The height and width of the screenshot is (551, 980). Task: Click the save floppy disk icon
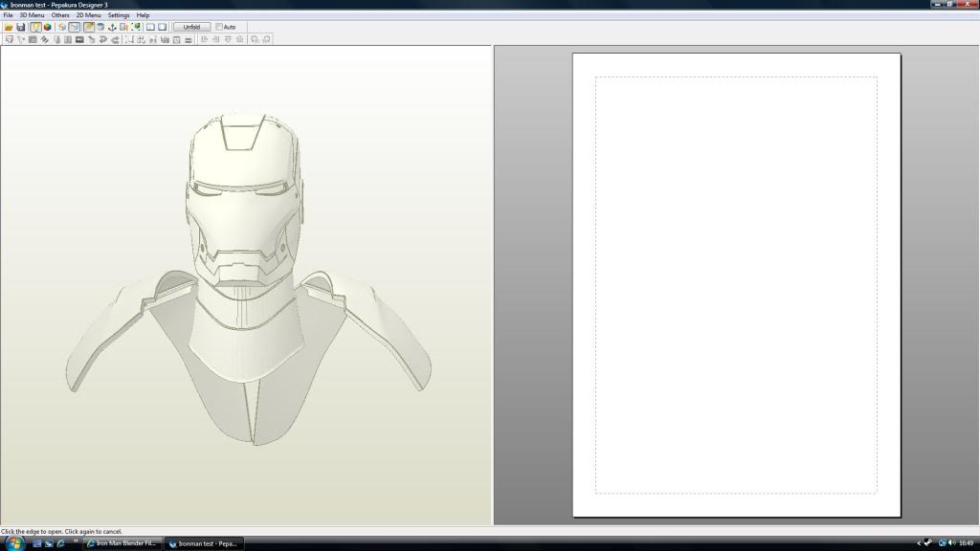(x=21, y=27)
